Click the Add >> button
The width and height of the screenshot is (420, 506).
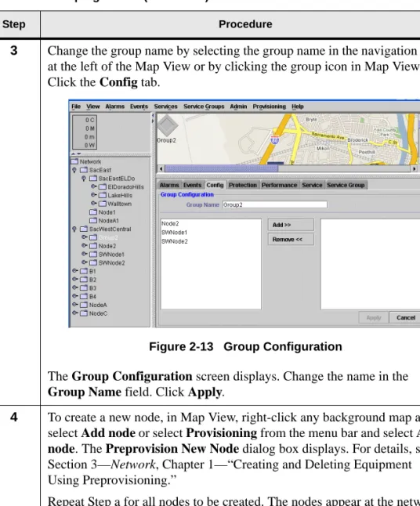click(x=291, y=225)
